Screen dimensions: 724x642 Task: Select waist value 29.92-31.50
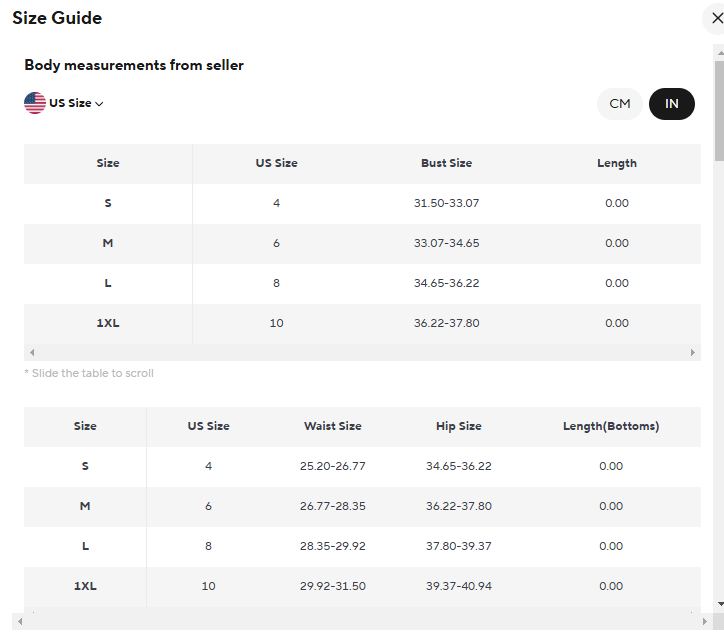click(x=332, y=586)
